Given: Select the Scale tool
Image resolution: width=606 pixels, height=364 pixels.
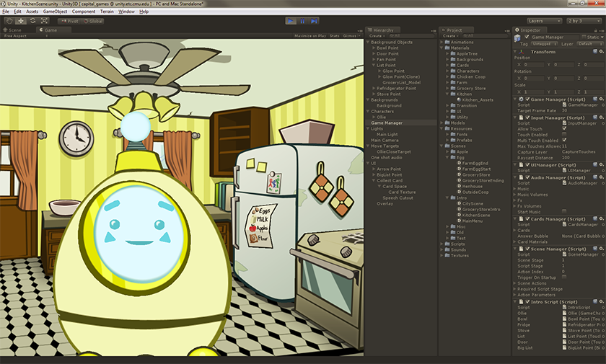Looking at the screenshot, I should 45,21.
